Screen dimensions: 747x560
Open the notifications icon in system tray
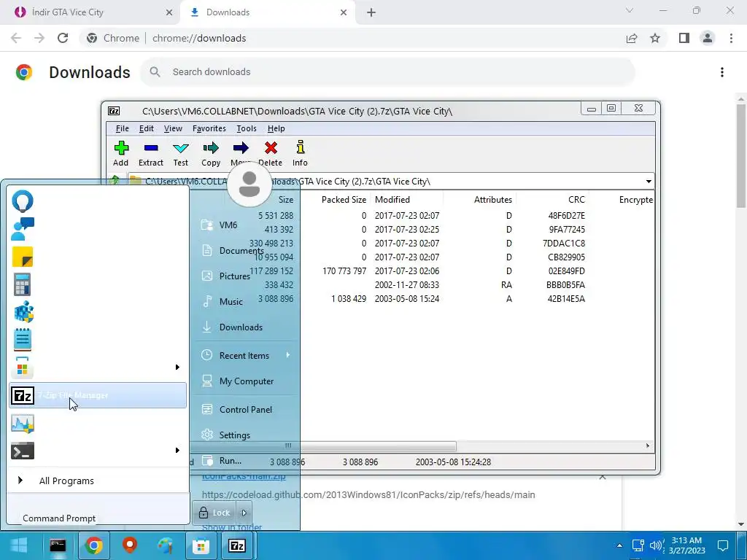[x=723, y=545]
